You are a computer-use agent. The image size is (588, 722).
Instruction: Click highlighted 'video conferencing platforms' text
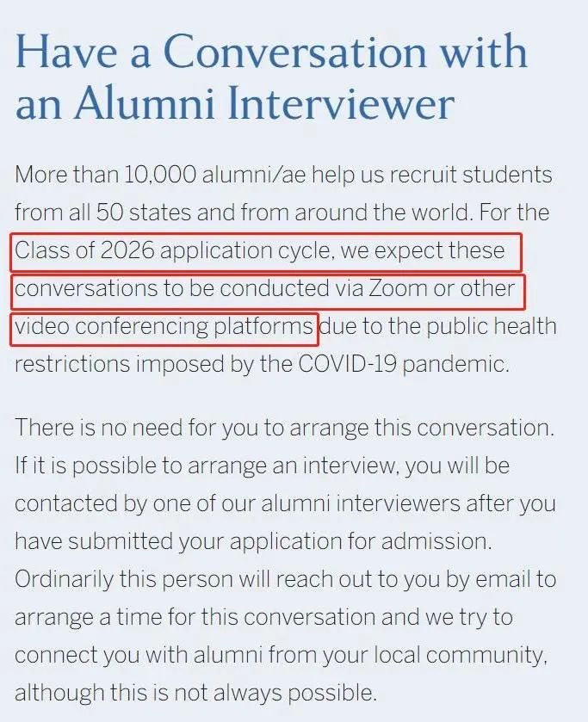tap(164, 326)
